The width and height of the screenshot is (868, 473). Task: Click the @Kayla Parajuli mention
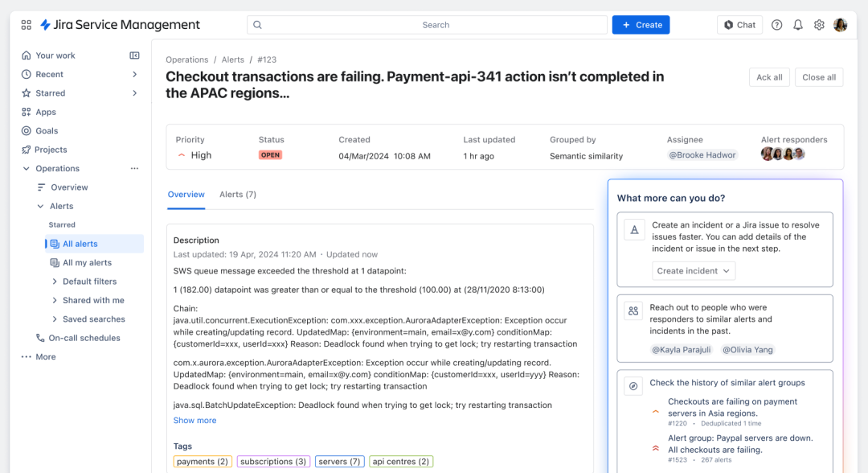(x=681, y=350)
